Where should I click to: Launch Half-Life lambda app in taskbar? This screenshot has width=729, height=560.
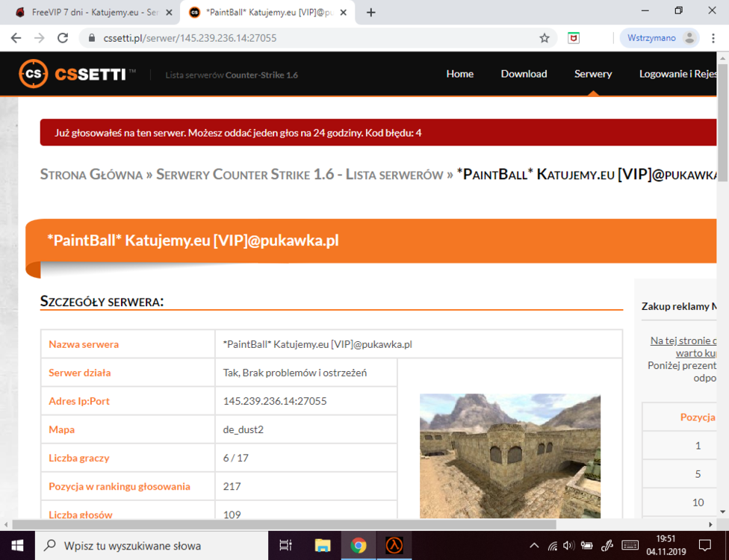(394, 545)
